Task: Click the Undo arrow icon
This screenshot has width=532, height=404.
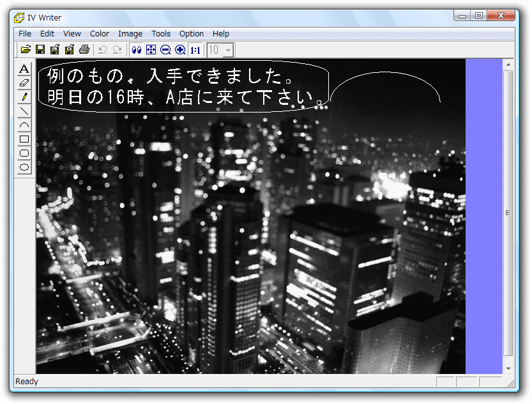Action: click(x=103, y=50)
